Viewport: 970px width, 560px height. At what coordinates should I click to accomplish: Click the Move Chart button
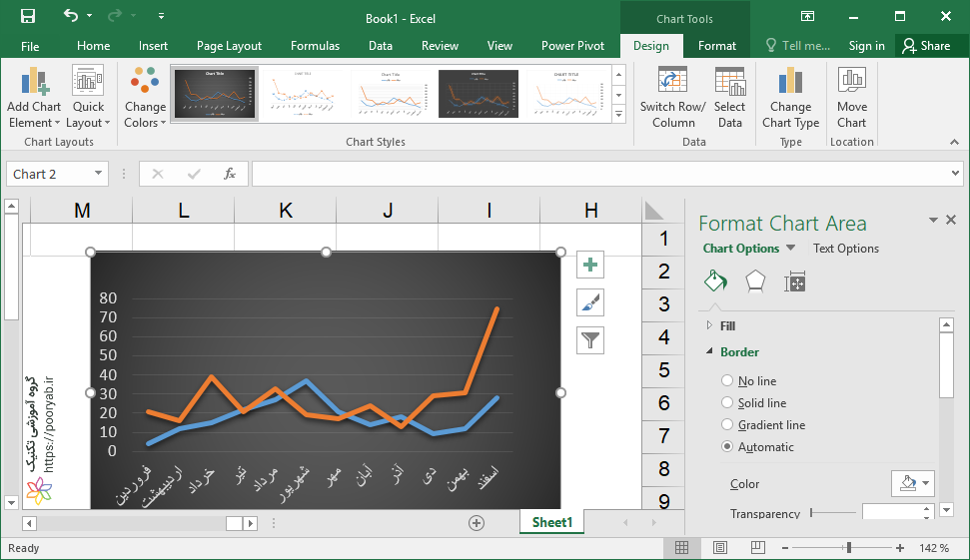click(852, 97)
